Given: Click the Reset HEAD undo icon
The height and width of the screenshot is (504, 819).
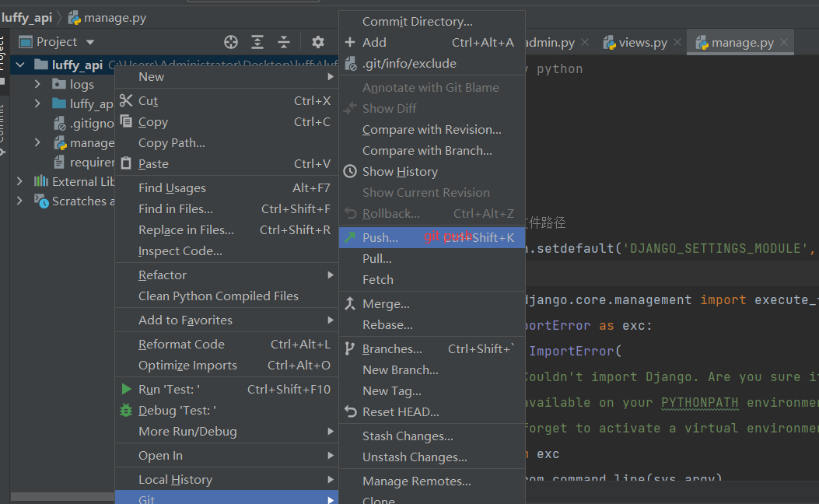Looking at the screenshot, I should (350, 411).
